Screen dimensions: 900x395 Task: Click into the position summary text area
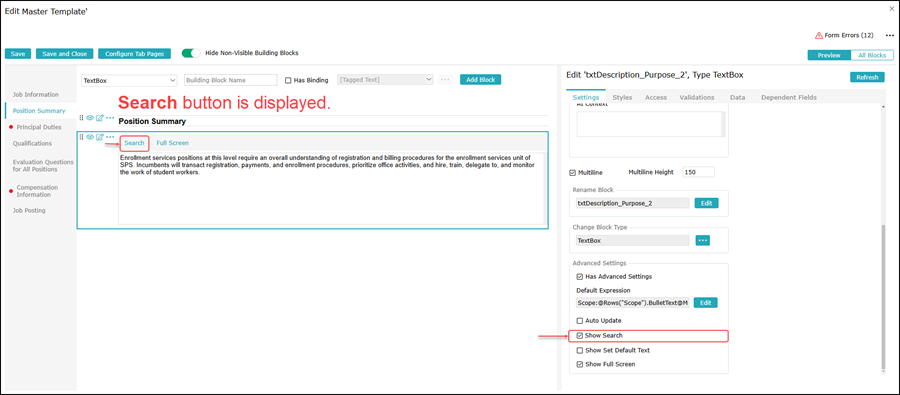point(332,188)
